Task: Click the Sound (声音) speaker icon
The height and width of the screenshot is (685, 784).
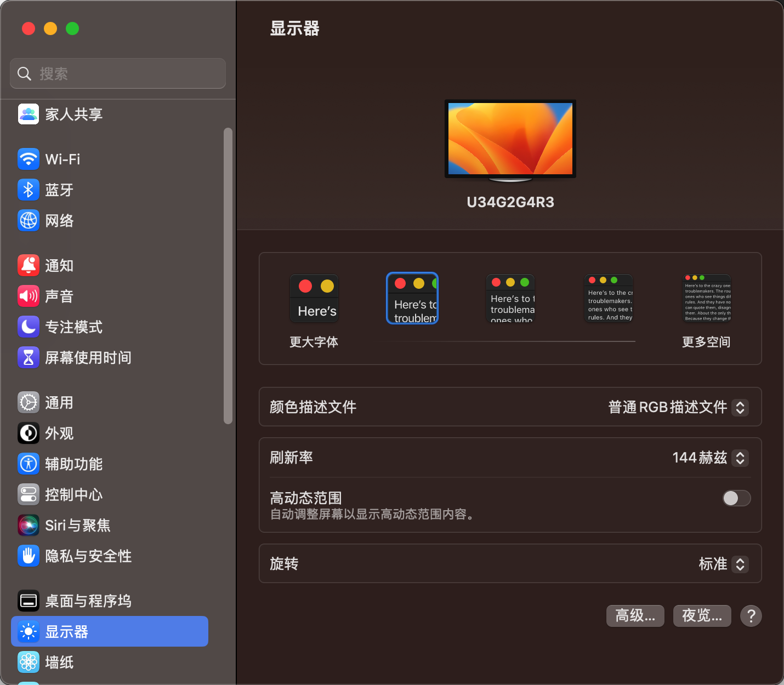Action: (29, 296)
